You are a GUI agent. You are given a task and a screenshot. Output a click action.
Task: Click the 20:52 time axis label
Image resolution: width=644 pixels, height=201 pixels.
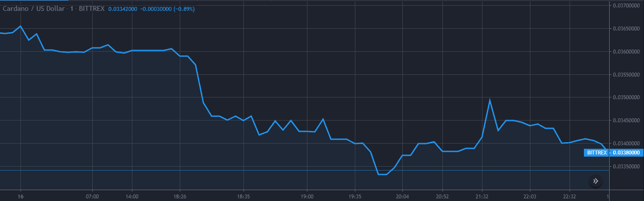[x=442, y=197]
